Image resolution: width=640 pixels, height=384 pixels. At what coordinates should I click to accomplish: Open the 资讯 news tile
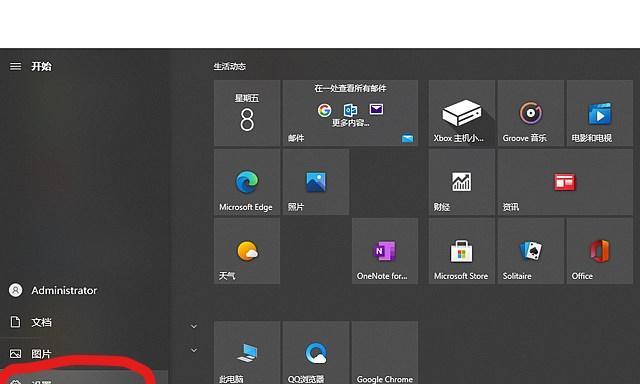(565, 182)
